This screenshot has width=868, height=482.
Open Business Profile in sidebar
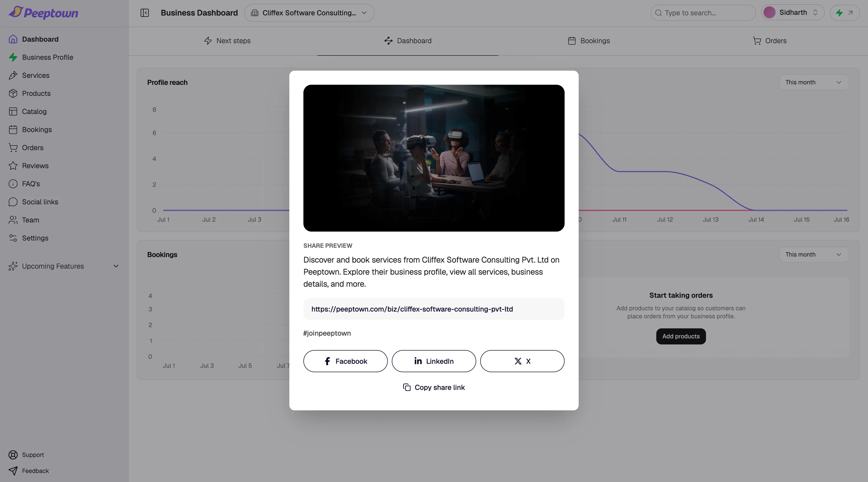pyautogui.click(x=41, y=57)
